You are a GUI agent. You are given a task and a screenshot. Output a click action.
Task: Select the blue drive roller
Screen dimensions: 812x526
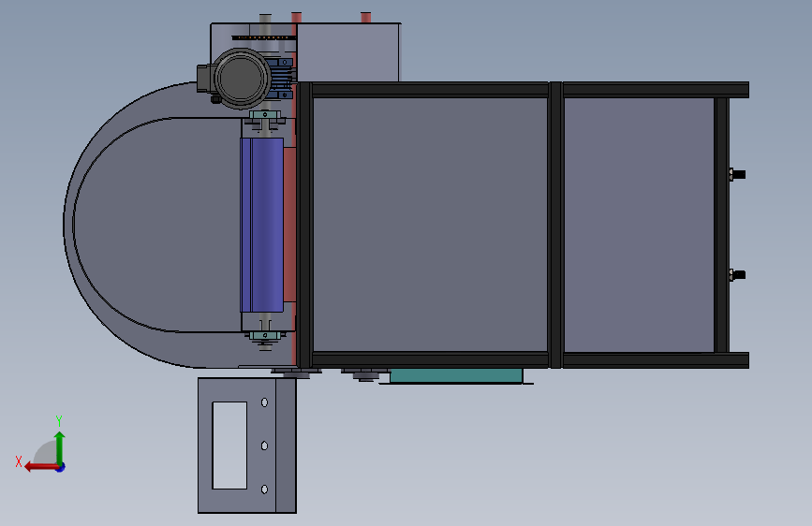coord(262,225)
